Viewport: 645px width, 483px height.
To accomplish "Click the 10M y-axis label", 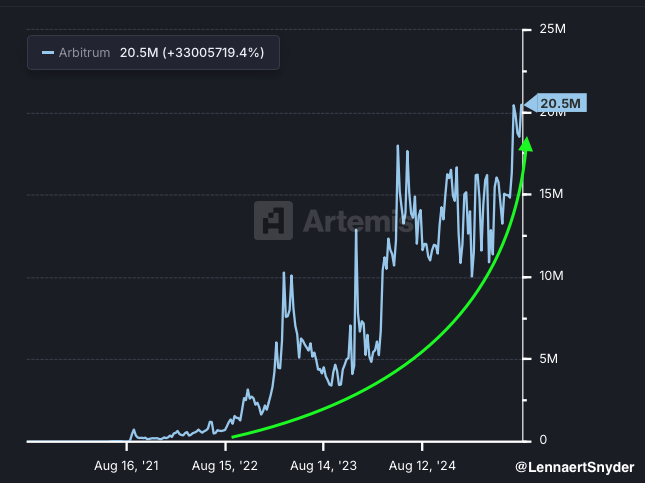I will [x=551, y=276].
